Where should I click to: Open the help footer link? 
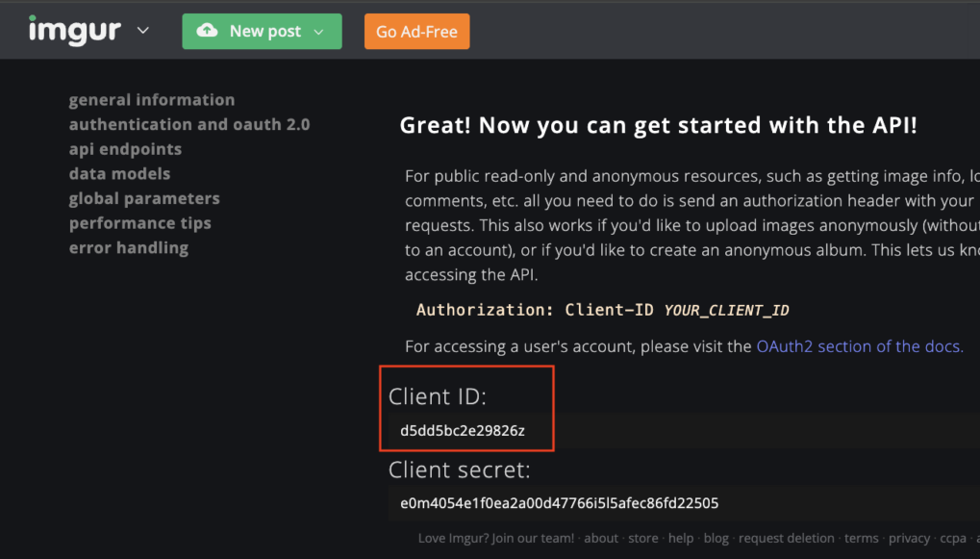coord(681,539)
